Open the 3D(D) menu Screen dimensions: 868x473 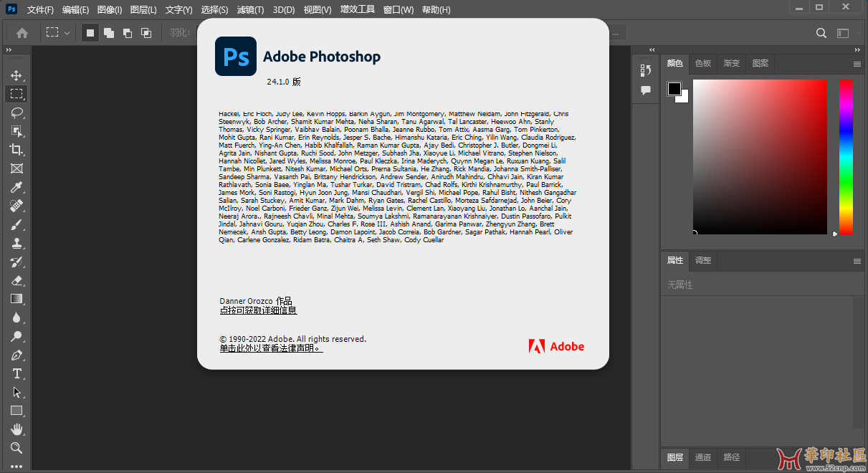(x=284, y=10)
